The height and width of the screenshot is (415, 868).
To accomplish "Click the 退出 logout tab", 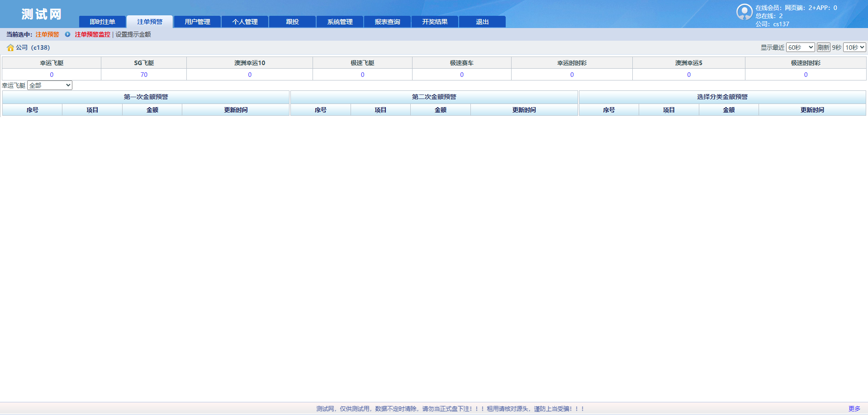I will 482,22.
